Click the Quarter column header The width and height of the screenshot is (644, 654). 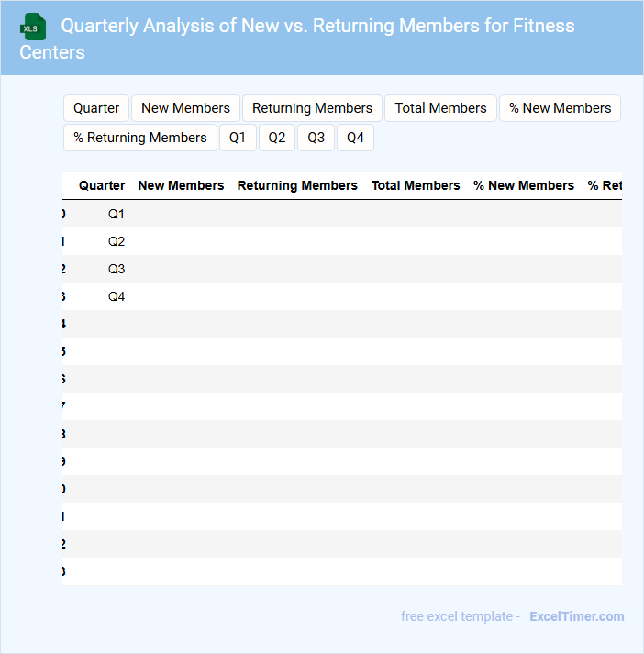coord(102,185)
